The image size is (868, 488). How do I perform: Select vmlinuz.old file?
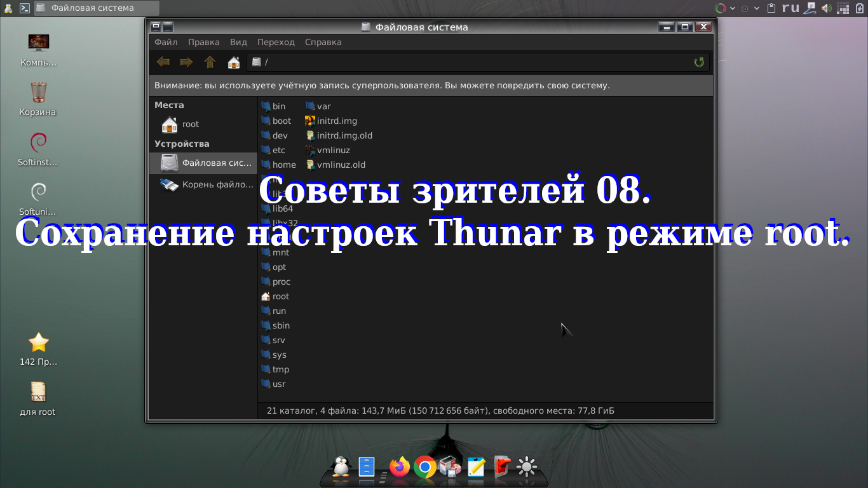coord(336,165)
